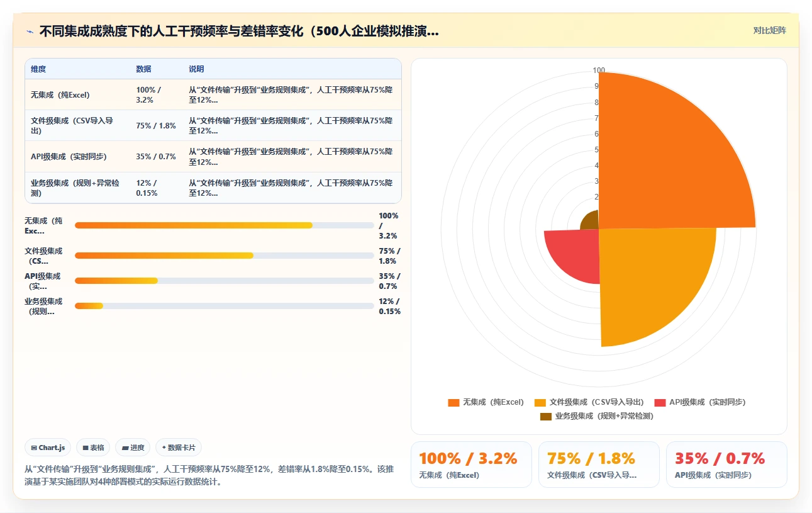Click the 数据卡片 tag chip
Image resolution: width=812 pixels, height=513 pixels.
179,448
